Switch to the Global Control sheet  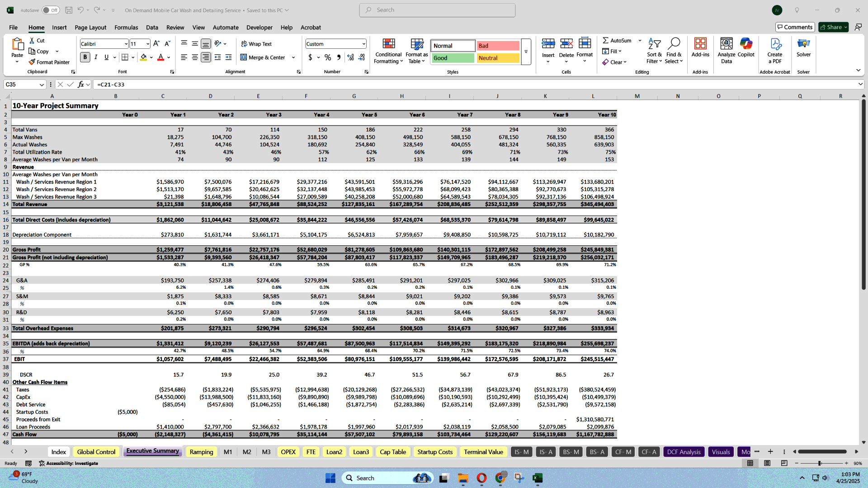click(96, 452)
